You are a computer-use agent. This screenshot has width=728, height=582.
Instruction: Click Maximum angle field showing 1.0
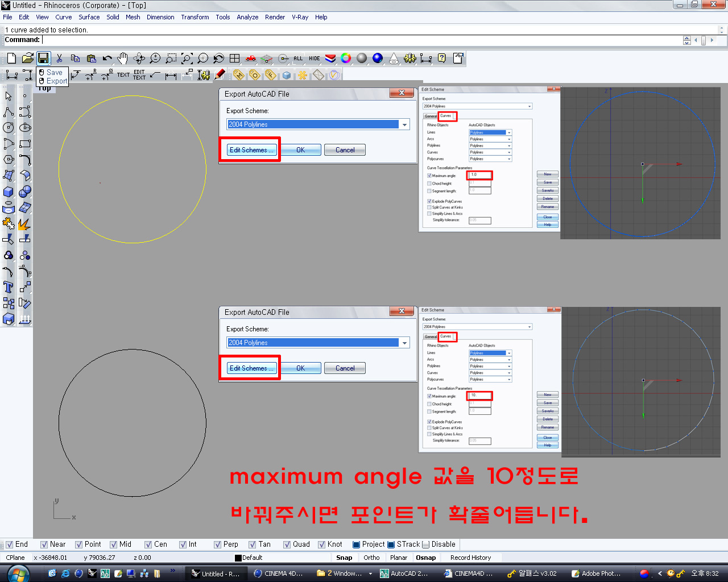coord(480,175)
